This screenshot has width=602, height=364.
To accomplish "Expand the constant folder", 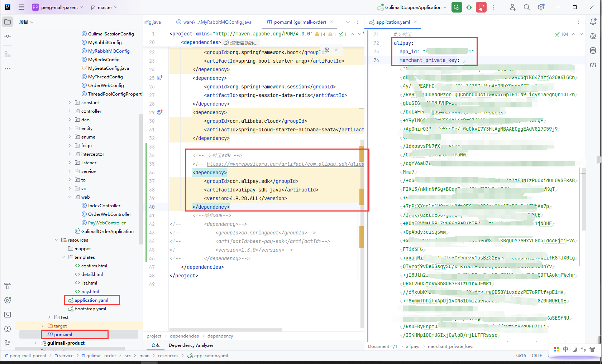I will [x=70, y=102].
